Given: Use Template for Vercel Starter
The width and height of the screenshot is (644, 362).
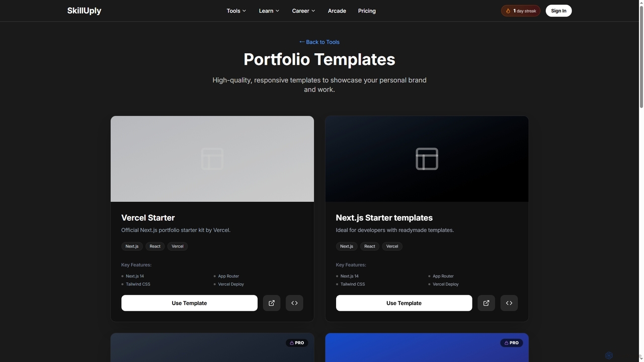Looking at the screenshot, I should [189, 303].
